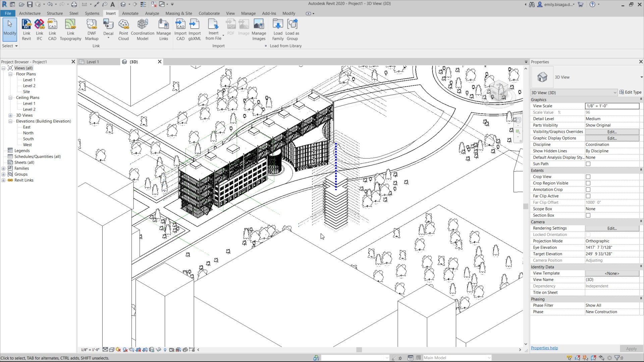Click the Manage Links icon

[x=163, y=25]
